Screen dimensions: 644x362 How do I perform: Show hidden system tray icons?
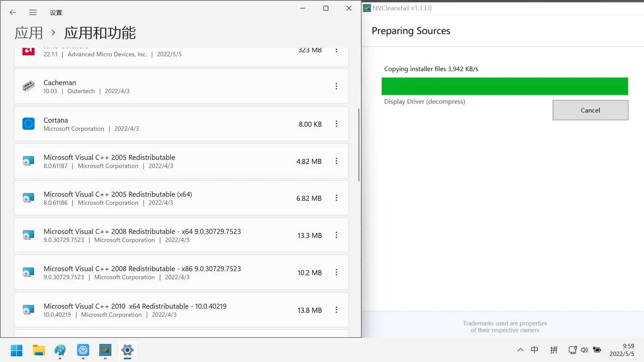click(x=520, y=350)
